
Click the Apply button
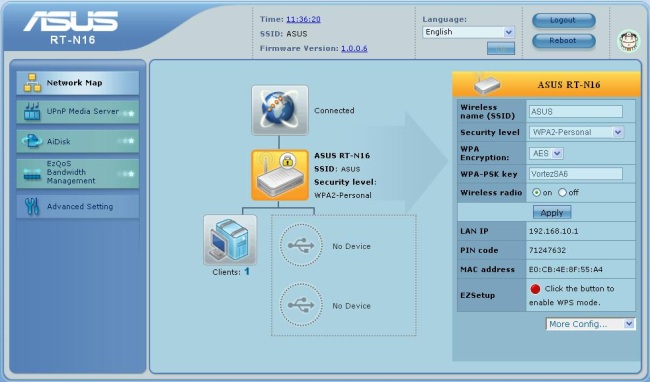click(552, 213)
